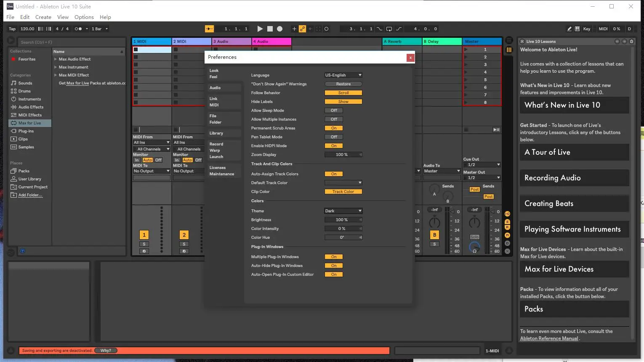
Task: Click the Brightness slider
Action: tap(343, 219)
